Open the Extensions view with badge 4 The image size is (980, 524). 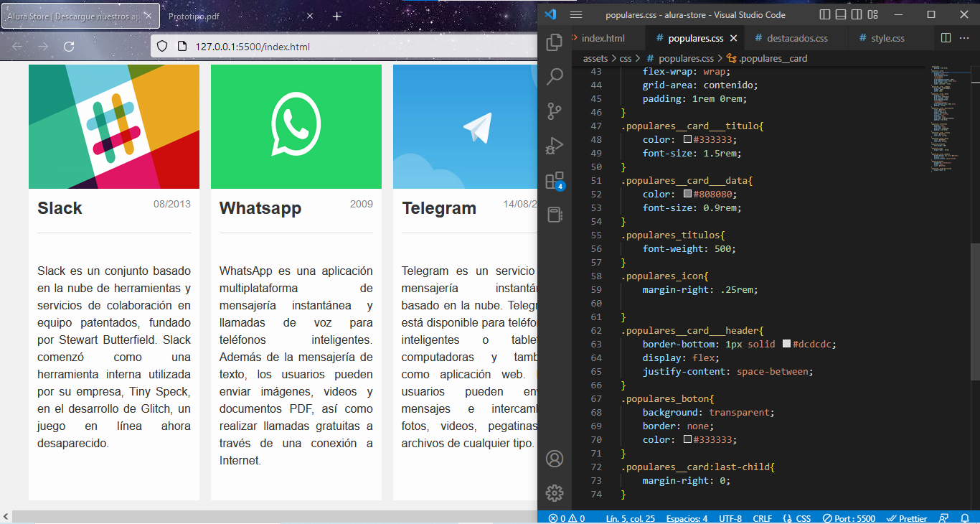click(x=554, y=180)
